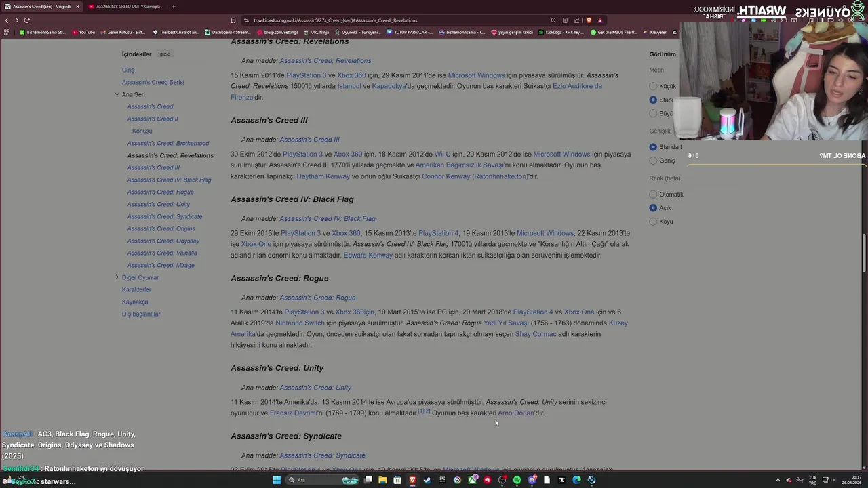The image size is (868, 488).
Task: Open Brave Rewards triangle icon
Action: 599,20
